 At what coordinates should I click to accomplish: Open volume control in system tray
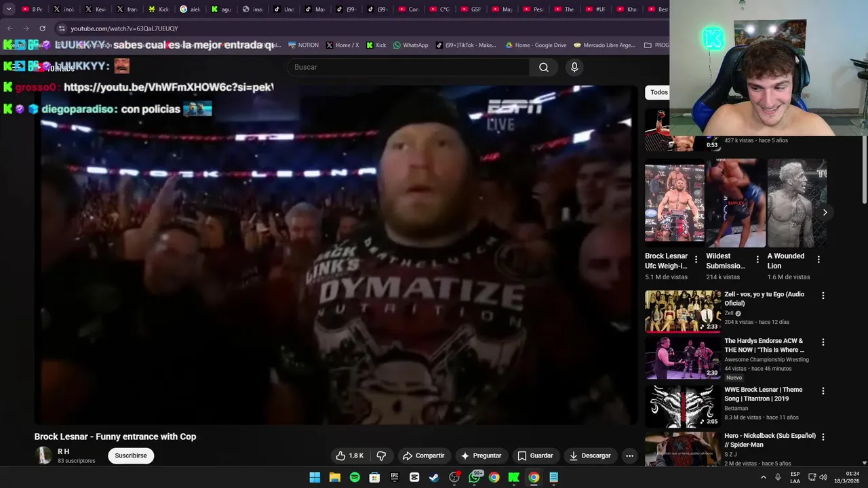point(823,477)
